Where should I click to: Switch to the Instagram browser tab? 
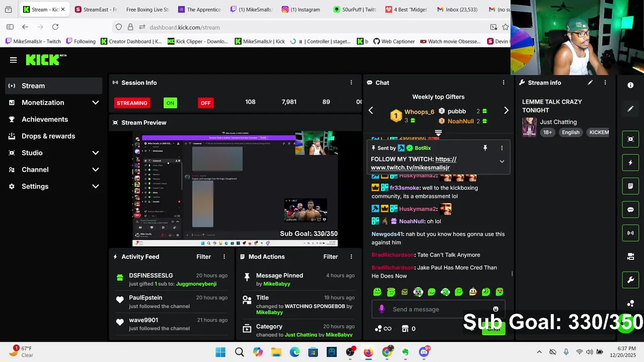[301, 10]
